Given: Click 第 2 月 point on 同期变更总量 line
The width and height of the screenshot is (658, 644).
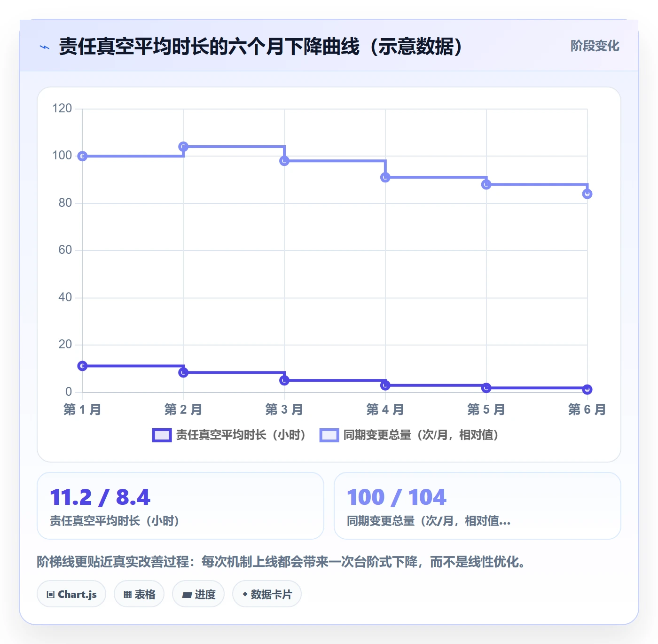Looking at the screenshot, I should point(183,147).
